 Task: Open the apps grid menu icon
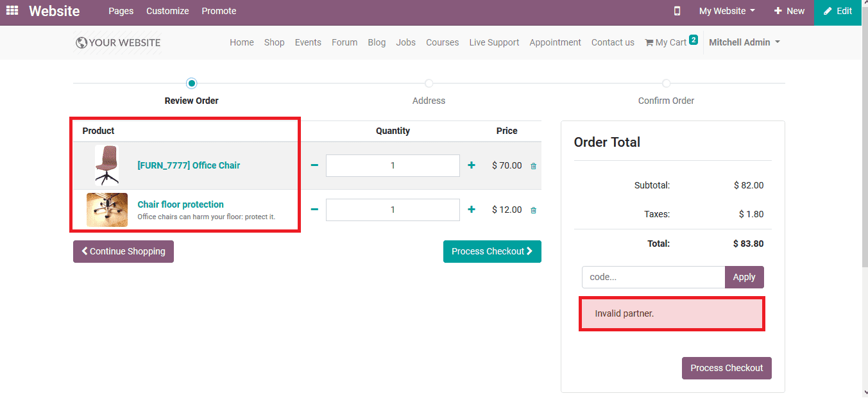(12, 11)
